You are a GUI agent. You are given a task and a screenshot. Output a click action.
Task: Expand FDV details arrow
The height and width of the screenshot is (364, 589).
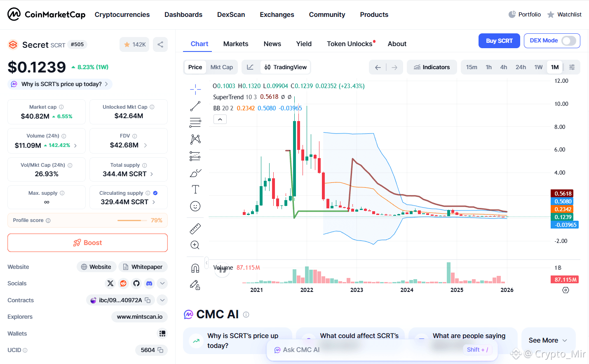click(145, 145)
